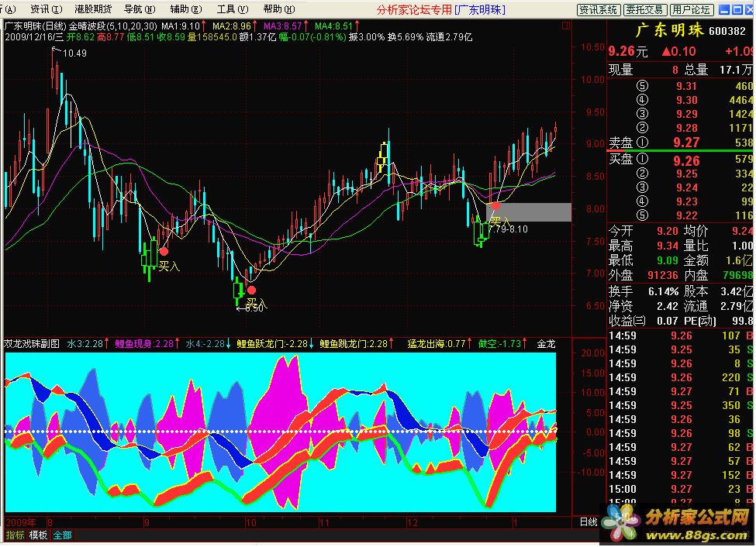Open the 导航(N) menu

(x=140, y=9)
